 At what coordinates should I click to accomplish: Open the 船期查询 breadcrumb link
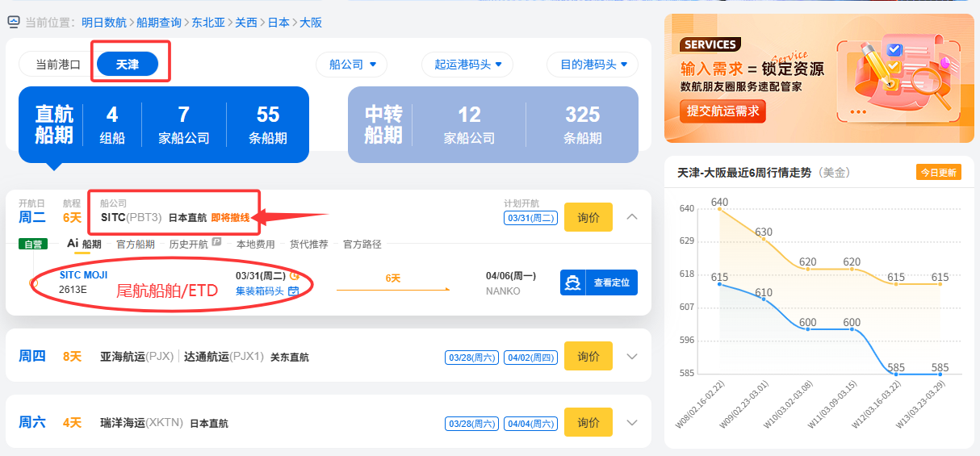(x=158, y=22)
